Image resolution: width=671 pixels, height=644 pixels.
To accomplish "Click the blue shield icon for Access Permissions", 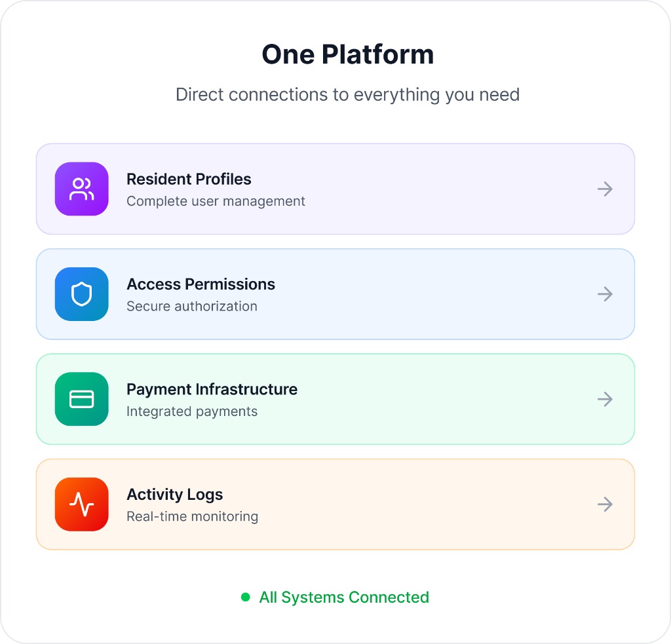I will point(81,294).
